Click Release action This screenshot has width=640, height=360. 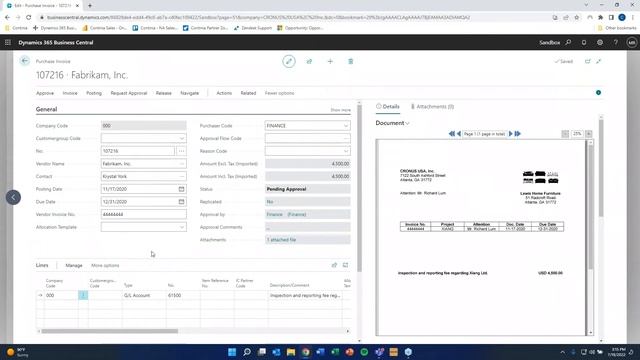(x=164, y=93)
